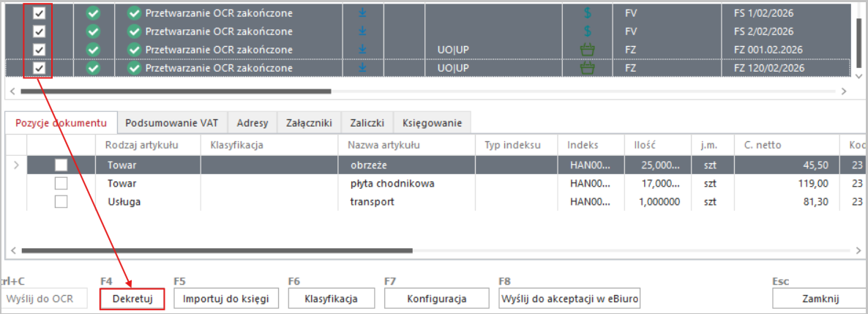Click green status icon in FS 1/02/2026 row
868x314 pixels.
click(94, 12)
